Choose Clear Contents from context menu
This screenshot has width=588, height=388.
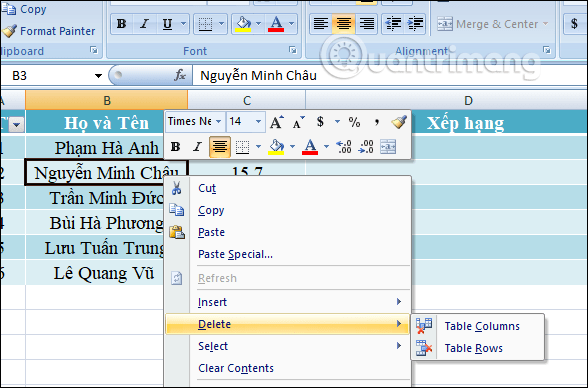click(287, 368)
